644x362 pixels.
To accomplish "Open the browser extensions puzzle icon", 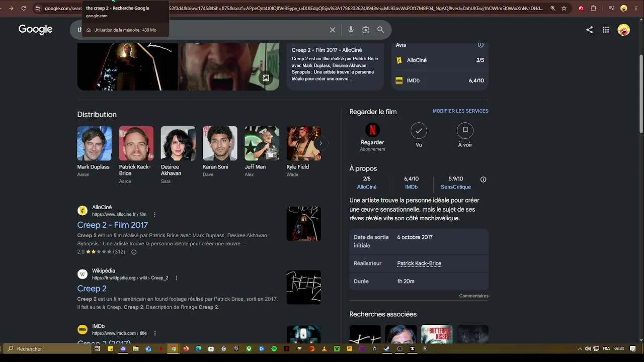I will (x=593, y=9).
